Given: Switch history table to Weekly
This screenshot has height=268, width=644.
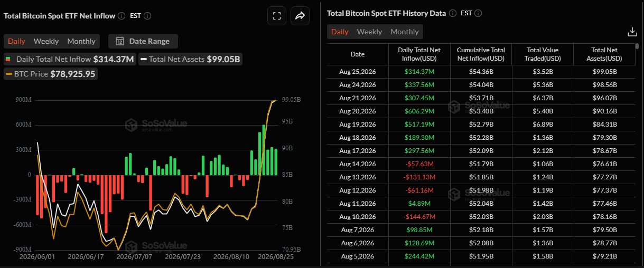Looking at the screenshot, I should (x=369, y=32).
